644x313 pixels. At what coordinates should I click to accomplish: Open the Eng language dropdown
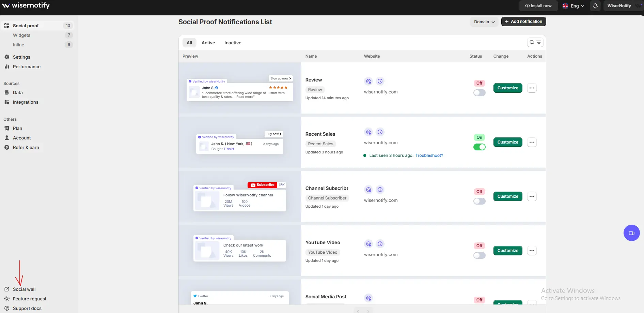pyautogui.click(x=573, y=6)
